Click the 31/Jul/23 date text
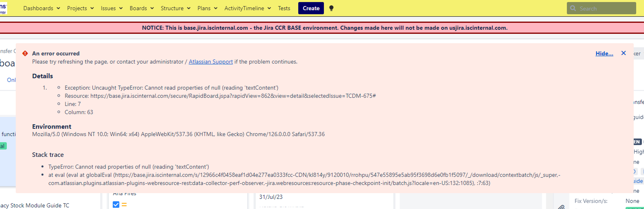The image size is (644, 209). coord(271,197)
